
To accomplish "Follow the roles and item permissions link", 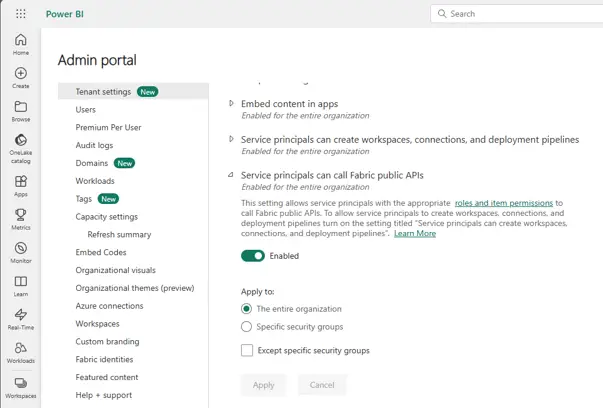I will 504,203.
